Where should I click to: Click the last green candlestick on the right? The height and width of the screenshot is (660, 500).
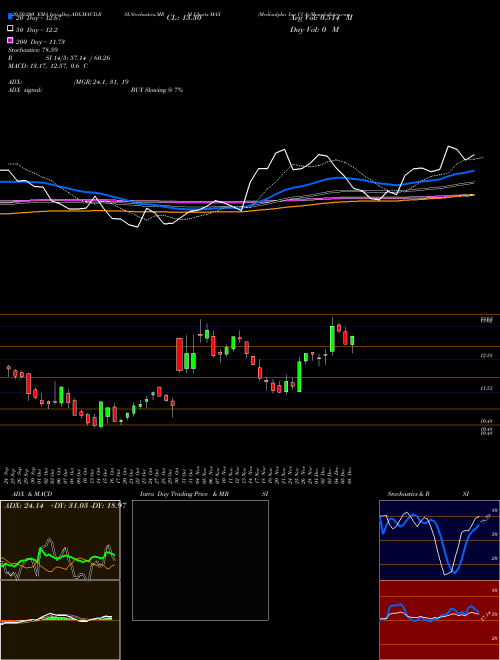point(352,341)
